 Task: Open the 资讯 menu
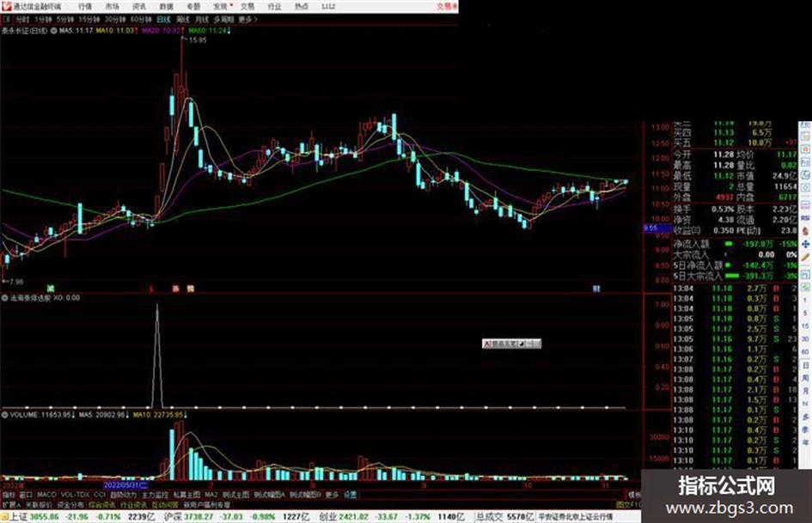pos(139,7)
